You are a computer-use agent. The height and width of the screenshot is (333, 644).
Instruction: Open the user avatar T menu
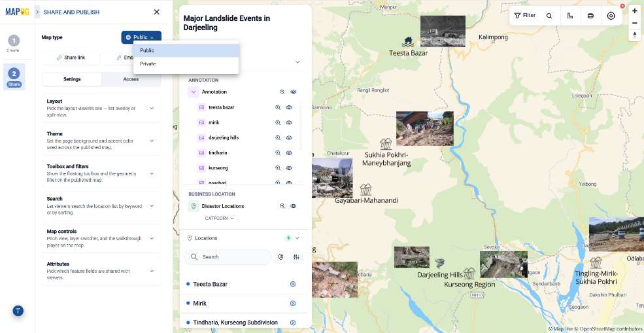pyautogui.click(x=18, y=311)
